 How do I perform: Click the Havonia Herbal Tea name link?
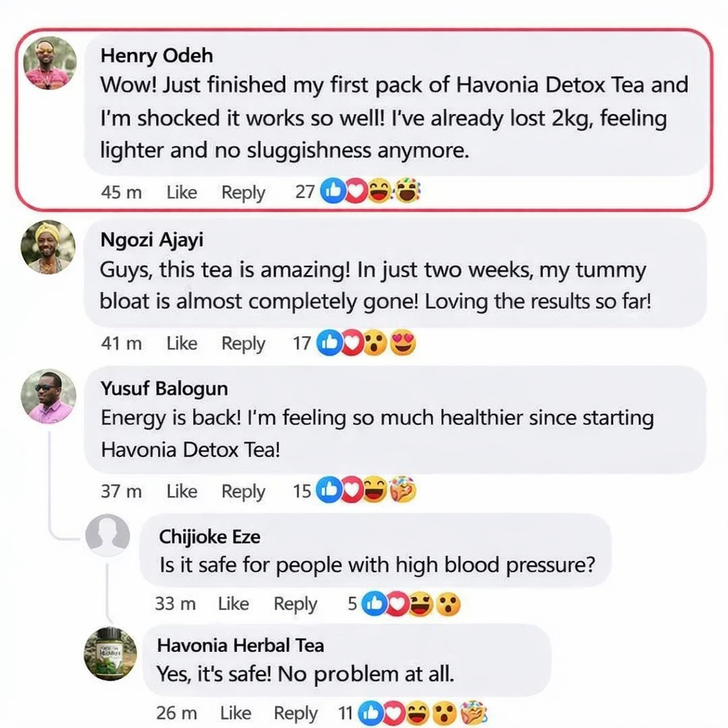point(240,646)
